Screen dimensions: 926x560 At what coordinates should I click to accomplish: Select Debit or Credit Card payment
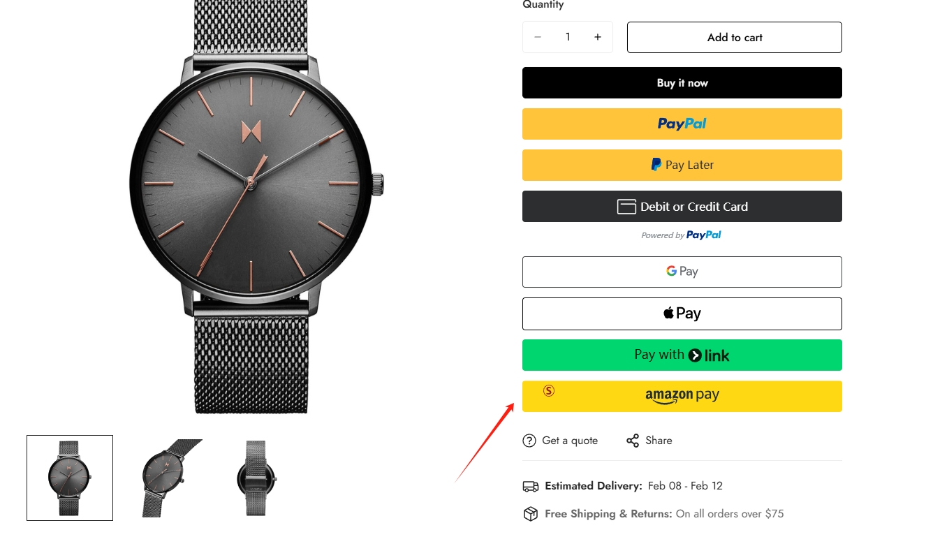click(x=682, y=206)
